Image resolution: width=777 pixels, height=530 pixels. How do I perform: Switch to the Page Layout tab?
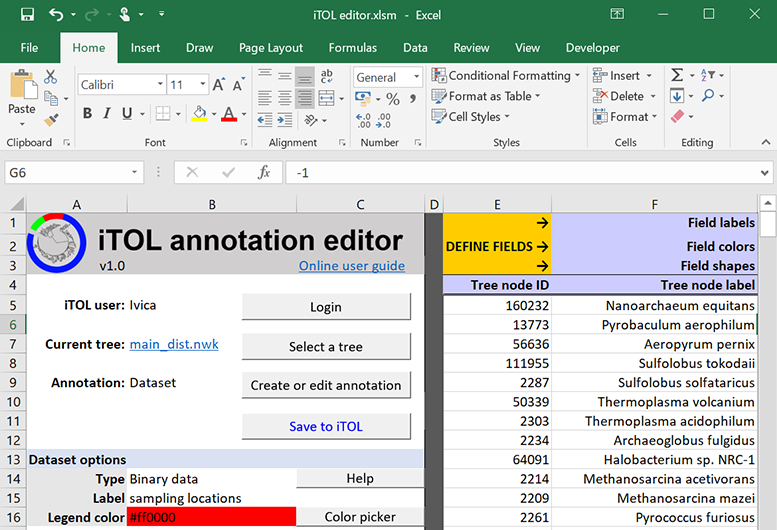coord(271,48)
